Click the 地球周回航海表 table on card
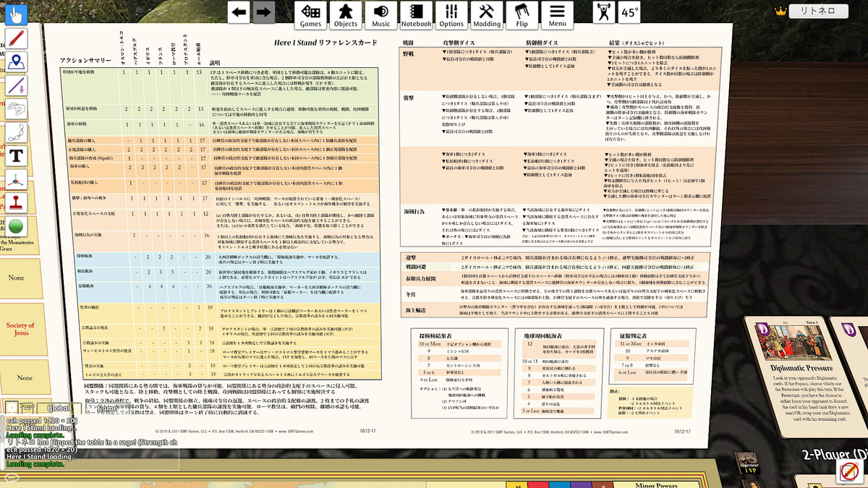The height and width of the screenshot is (488, 868). pyautogui.click(x=558, y=374)
